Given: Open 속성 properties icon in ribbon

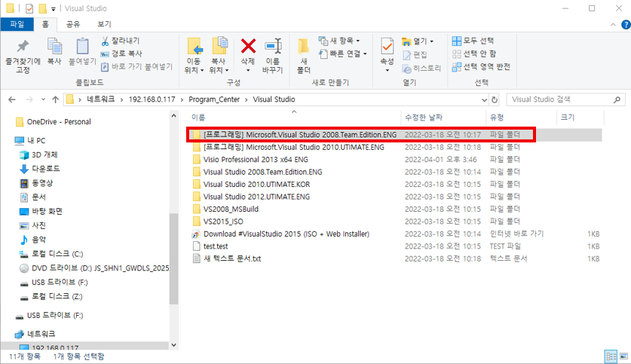Looking at the screenshot, I should [x=387, y=47].
